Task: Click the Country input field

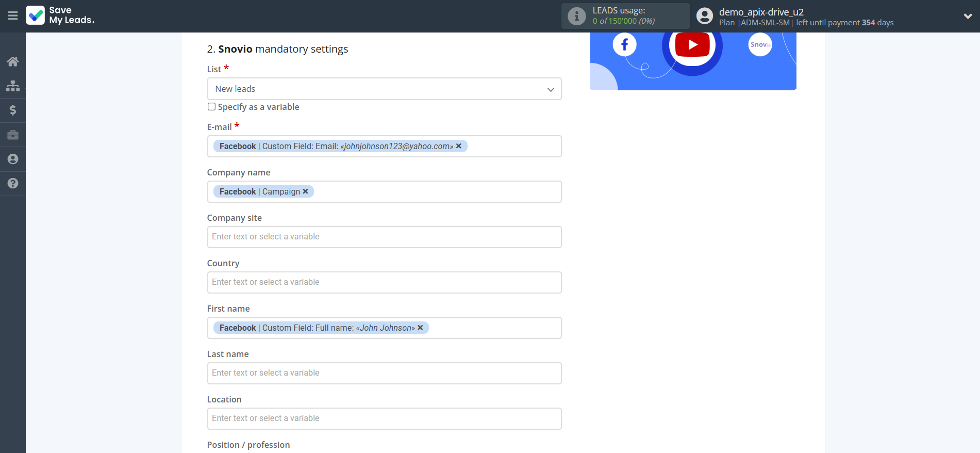Action: click(x=384, y=282)
